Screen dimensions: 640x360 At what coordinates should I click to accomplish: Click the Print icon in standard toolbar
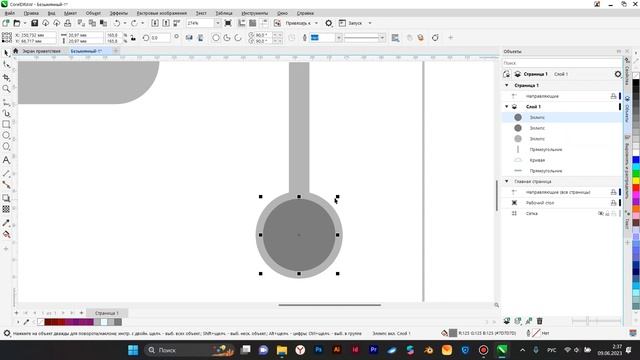[x=68, y=23]
